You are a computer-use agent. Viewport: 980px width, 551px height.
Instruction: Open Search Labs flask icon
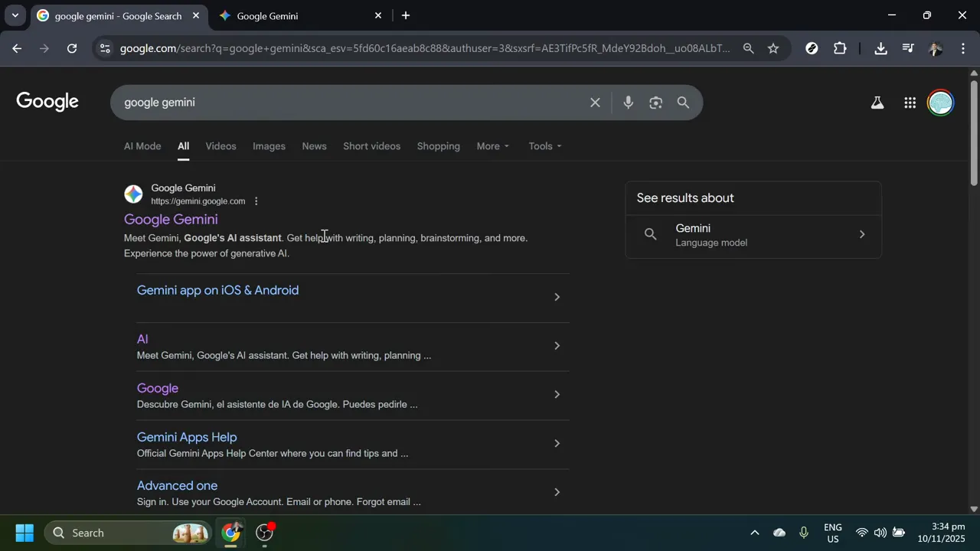pos(877,103)
